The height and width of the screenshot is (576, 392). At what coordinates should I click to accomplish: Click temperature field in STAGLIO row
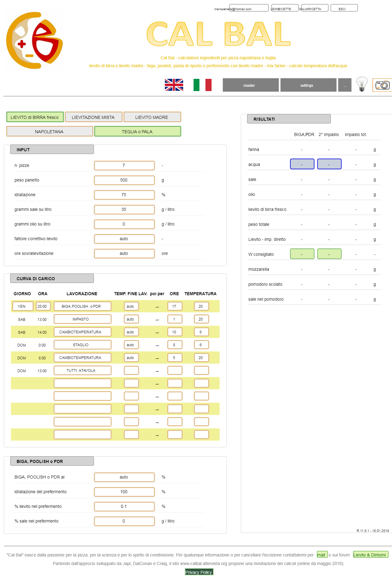point(201,345)
